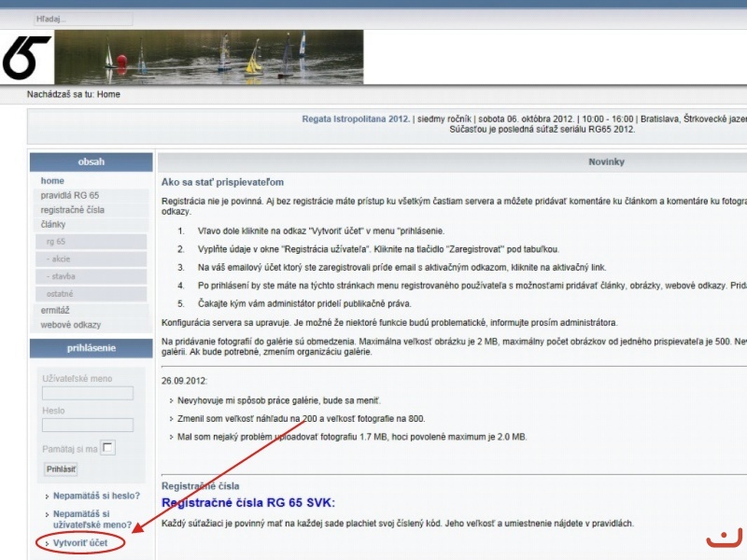Expand the články menu section
This screenshot has width=747, height=560.
53,224
